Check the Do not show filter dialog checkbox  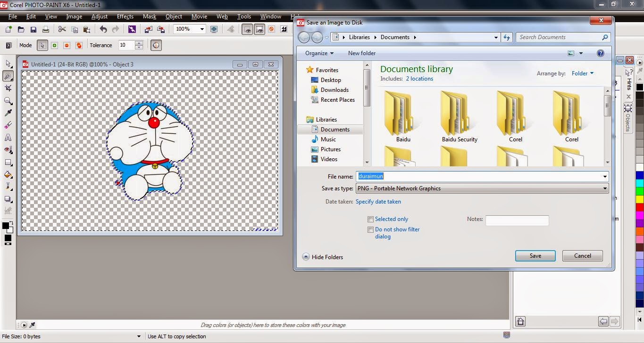tap(371, 230)
